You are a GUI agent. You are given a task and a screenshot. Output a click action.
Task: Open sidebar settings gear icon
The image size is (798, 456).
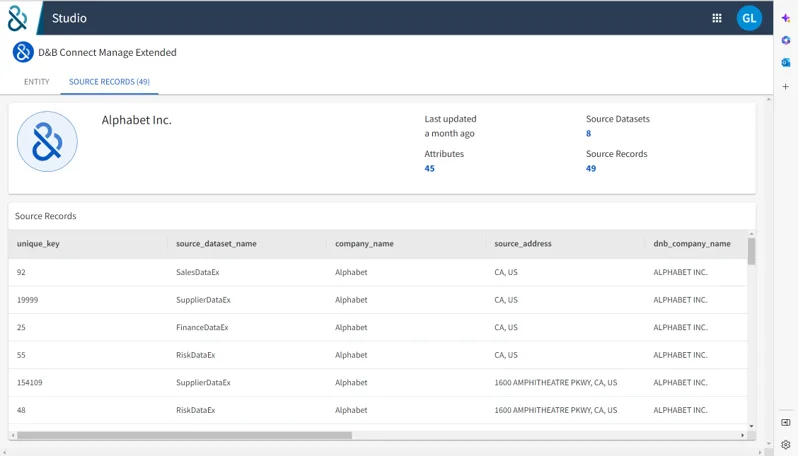click(786, 444)
